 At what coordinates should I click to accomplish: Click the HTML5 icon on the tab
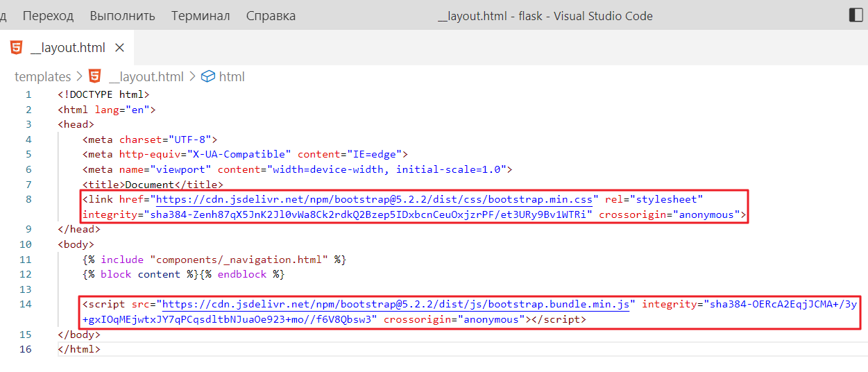click(x=16, y=48)
